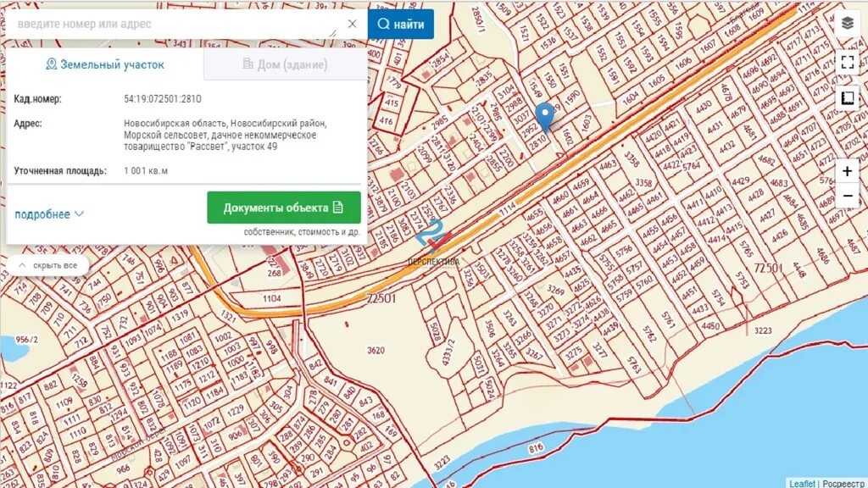Open the Leaflet attribution link
868x488 pixels.
pyautogui.click(x=802, y=484)
